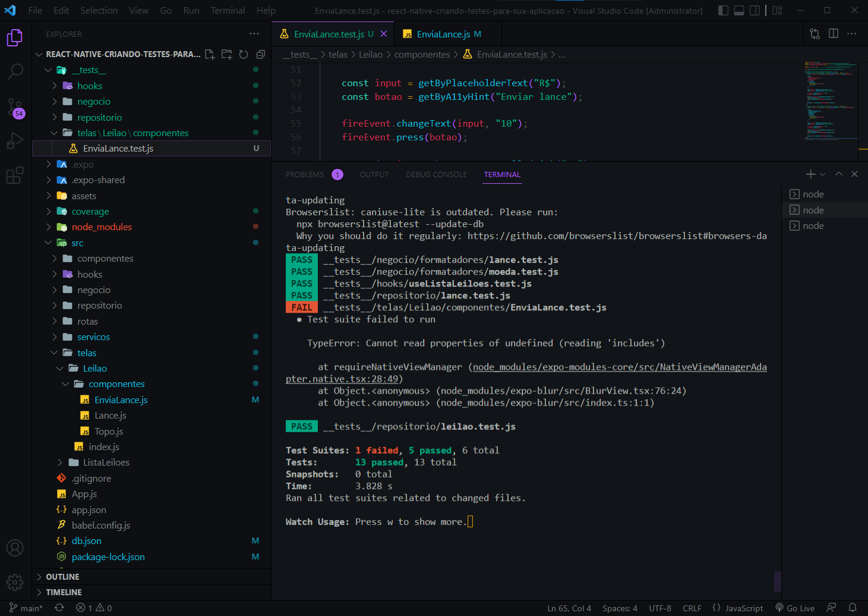Click UTF-8 encoding setting
The image size is (868, 616).
[x=660, y=608]
